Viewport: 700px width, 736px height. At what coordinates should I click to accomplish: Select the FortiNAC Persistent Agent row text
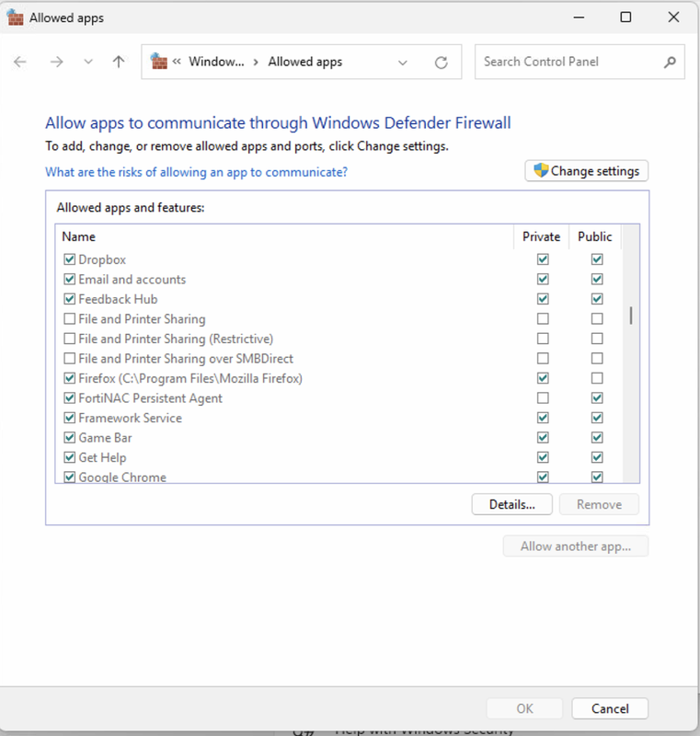150,398
